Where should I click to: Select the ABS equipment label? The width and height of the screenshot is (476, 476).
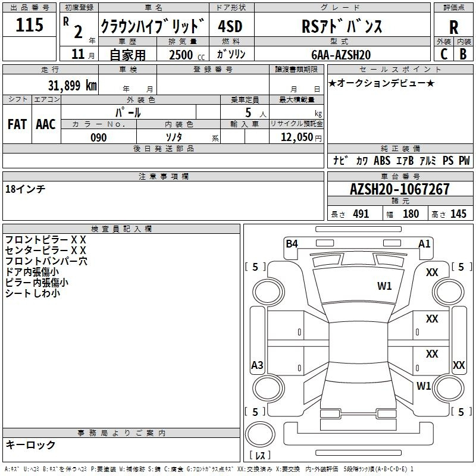[x=382, y=161]
